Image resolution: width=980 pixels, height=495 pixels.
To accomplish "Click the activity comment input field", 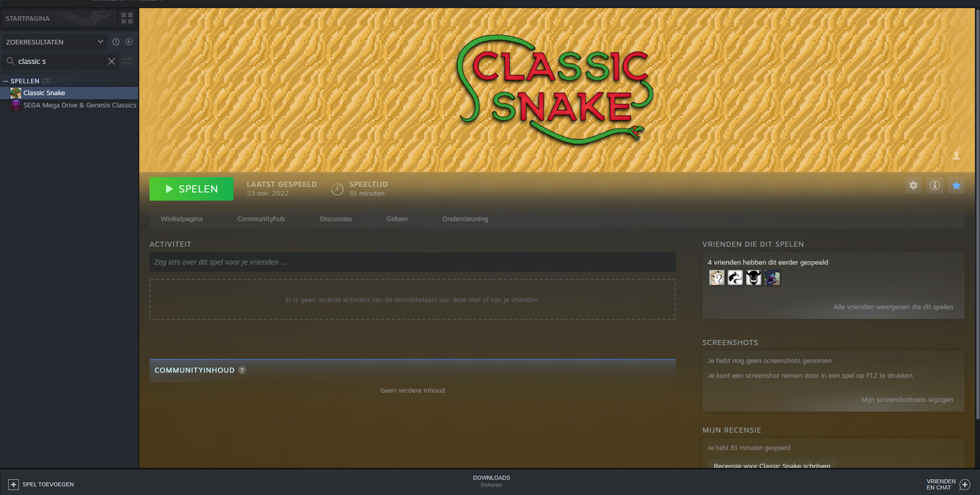I will pyautogui.click(x=412, y=262).
